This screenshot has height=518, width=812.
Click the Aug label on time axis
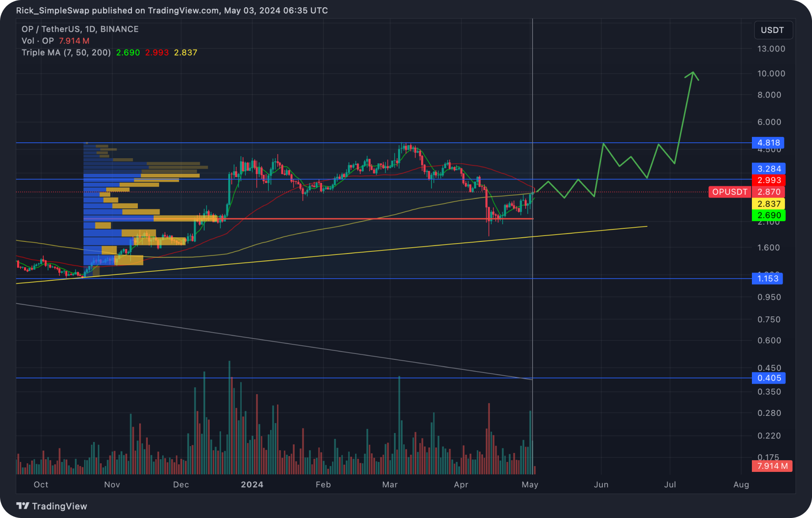point(741,485)
